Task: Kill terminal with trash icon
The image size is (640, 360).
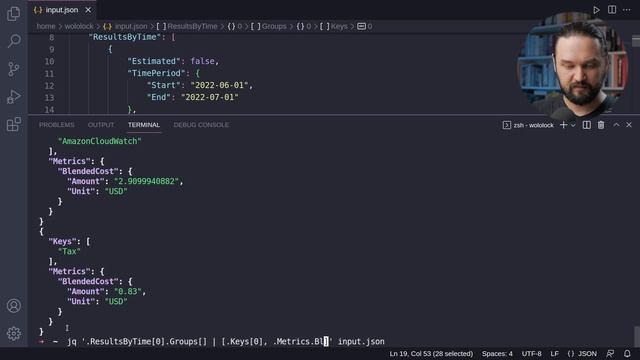Action: pos(601,125)
